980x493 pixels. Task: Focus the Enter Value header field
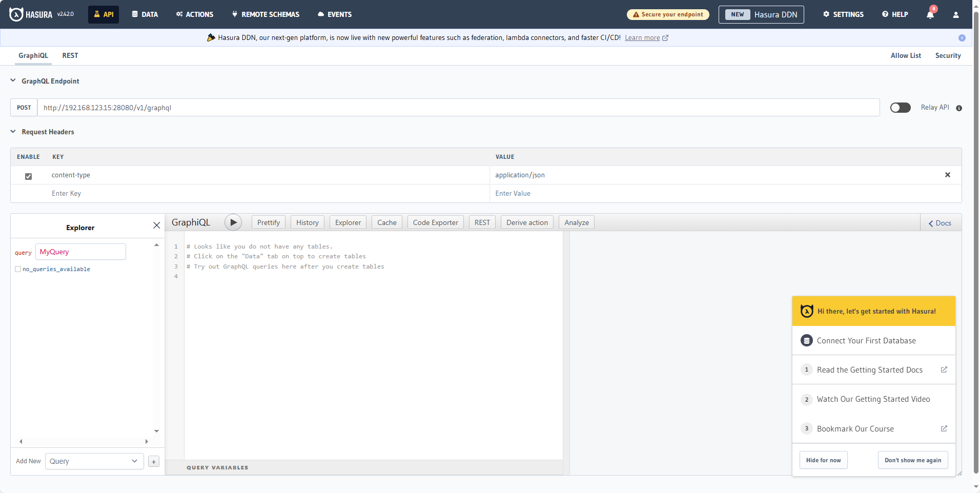pos(725,193)
